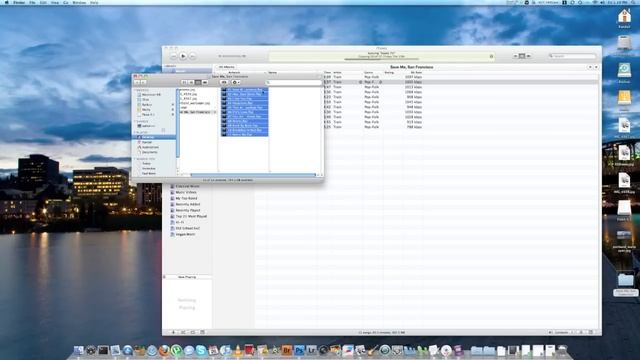640x360 pixels.
Task: Sort iTunes tracks by the Bit Rate column
Action: [416, 72]
